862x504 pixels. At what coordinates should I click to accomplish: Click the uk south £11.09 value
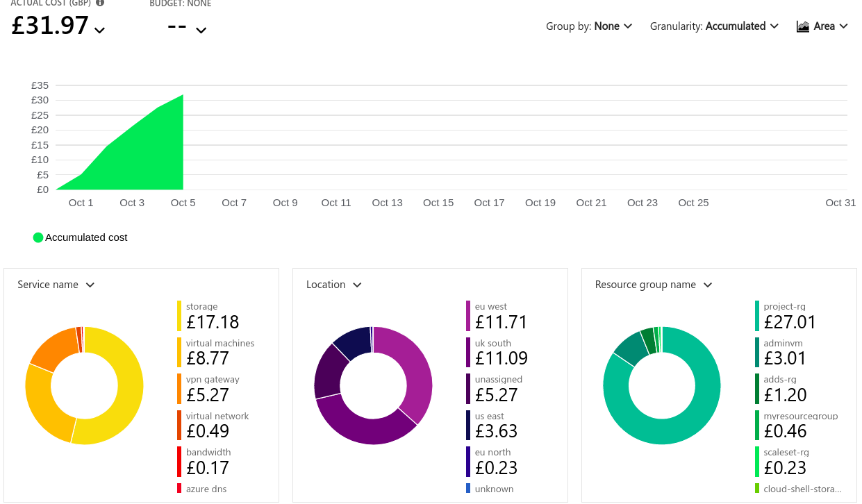click(x=502, y=358)
